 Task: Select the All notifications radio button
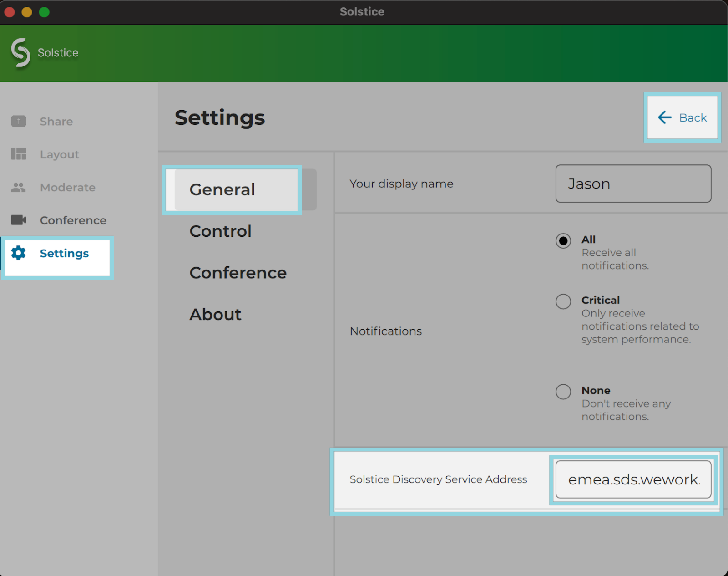tap(563, 241)
